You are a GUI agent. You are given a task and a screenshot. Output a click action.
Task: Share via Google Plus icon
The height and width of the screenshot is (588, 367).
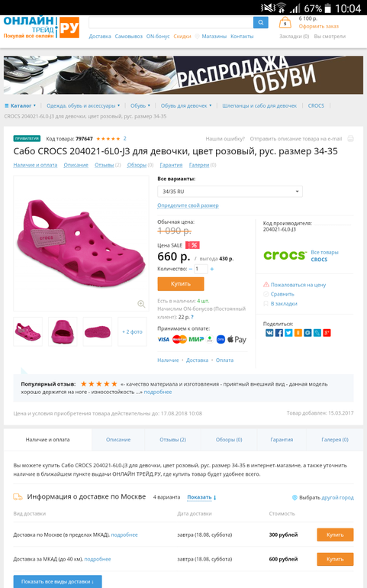(327, 333)
